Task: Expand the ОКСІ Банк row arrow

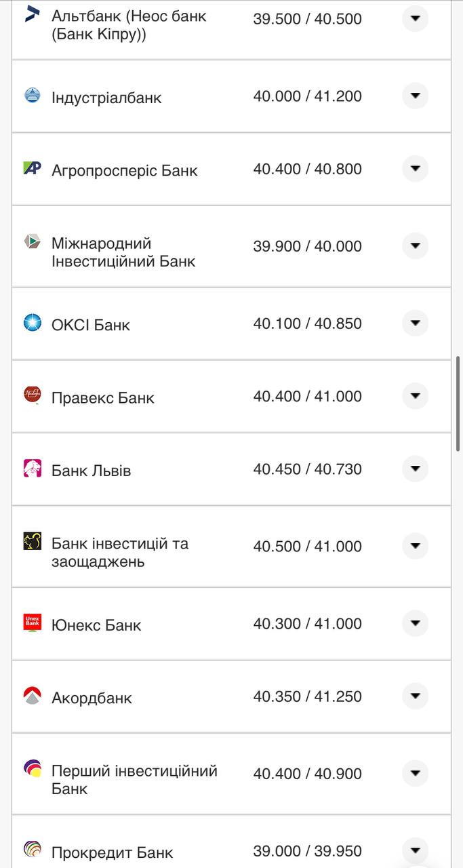Action: coord(415,323)
